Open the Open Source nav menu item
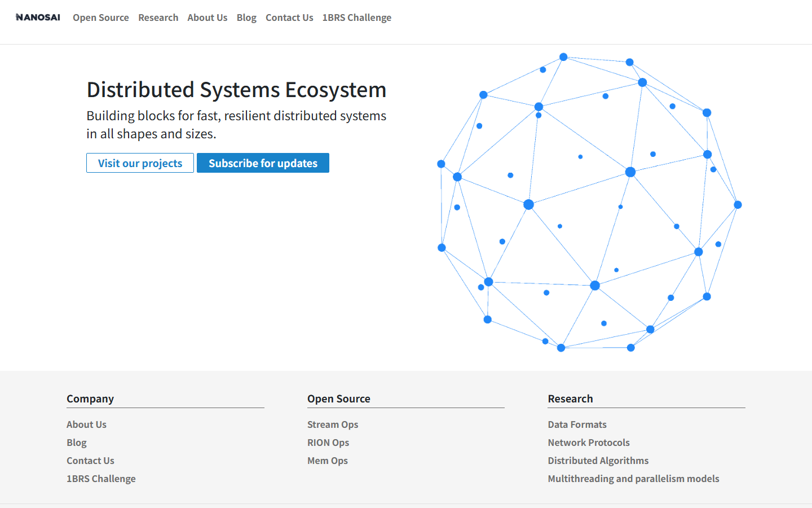Screen dimensions: 812x508 point(101,17)
